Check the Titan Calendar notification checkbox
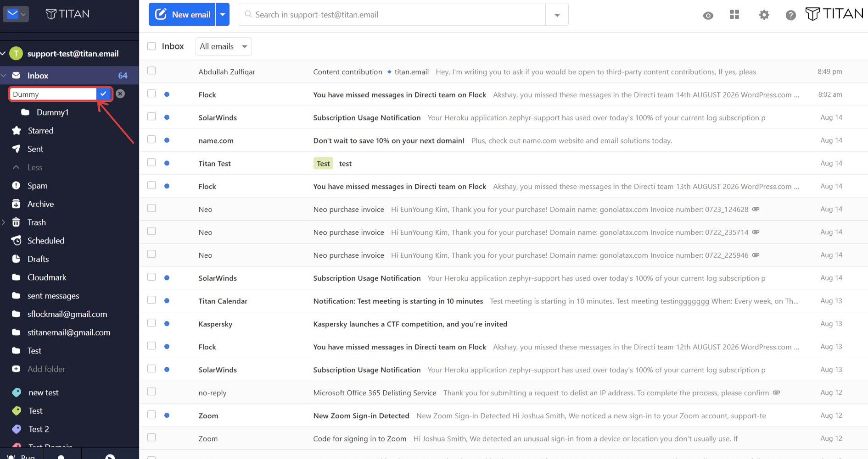Viewport: 868px width, 459px height. 151,300
